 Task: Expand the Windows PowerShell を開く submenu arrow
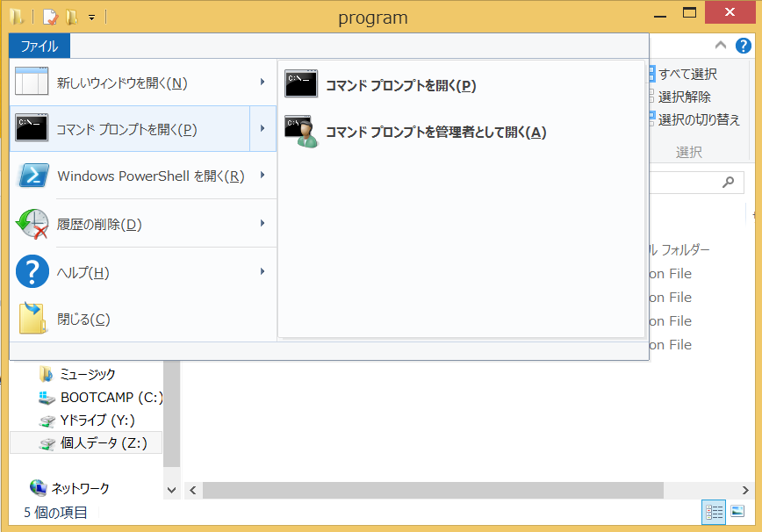point(262,175)
